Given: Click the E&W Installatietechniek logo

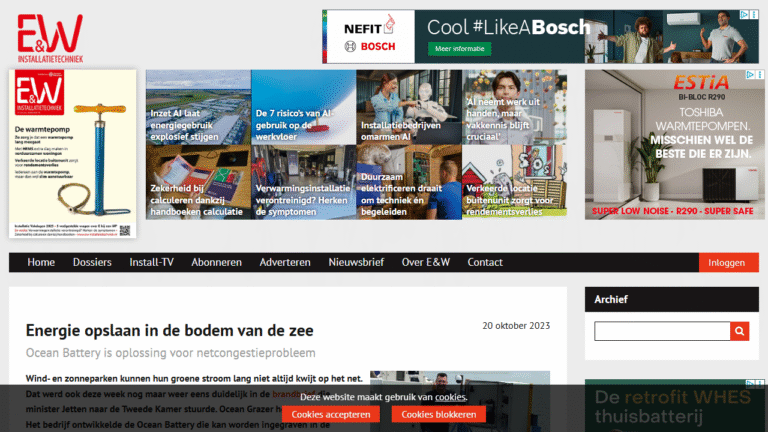Looking at the screenshot, I should pos(50,39).
